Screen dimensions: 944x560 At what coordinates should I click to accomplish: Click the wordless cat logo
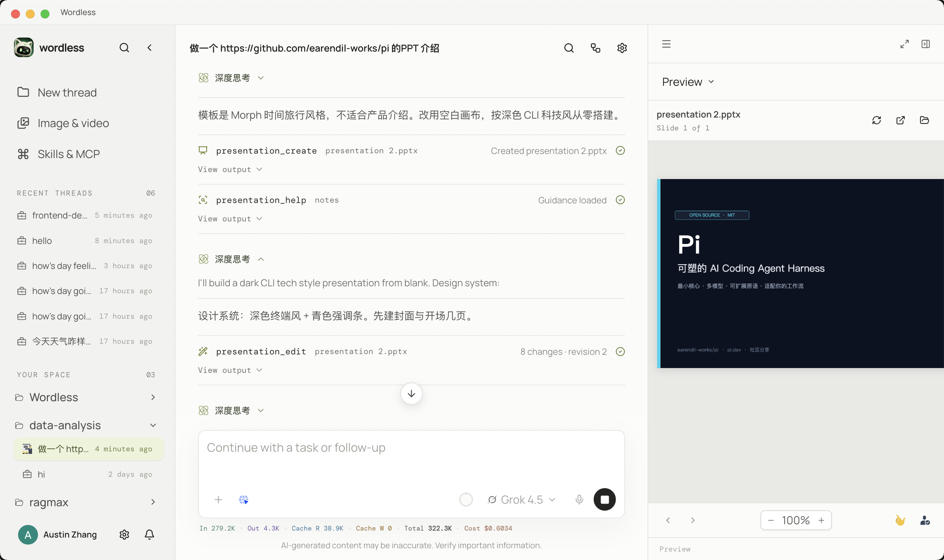pyautogui.click(x=24, y=48)
